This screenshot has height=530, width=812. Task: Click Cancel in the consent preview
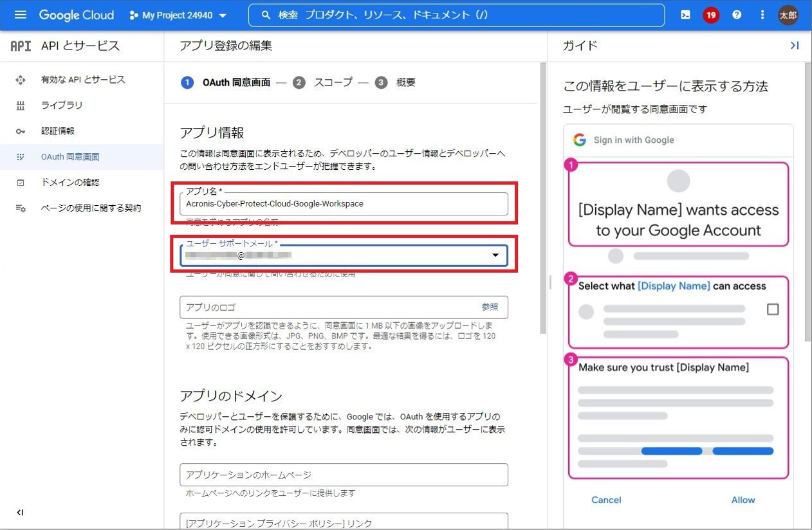click(x=606, y=500)
